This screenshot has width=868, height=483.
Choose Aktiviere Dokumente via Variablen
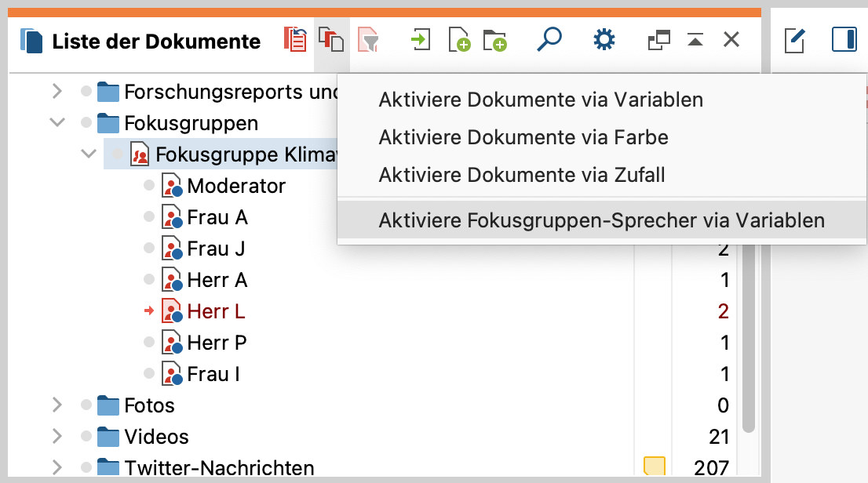tap(541, 100)
